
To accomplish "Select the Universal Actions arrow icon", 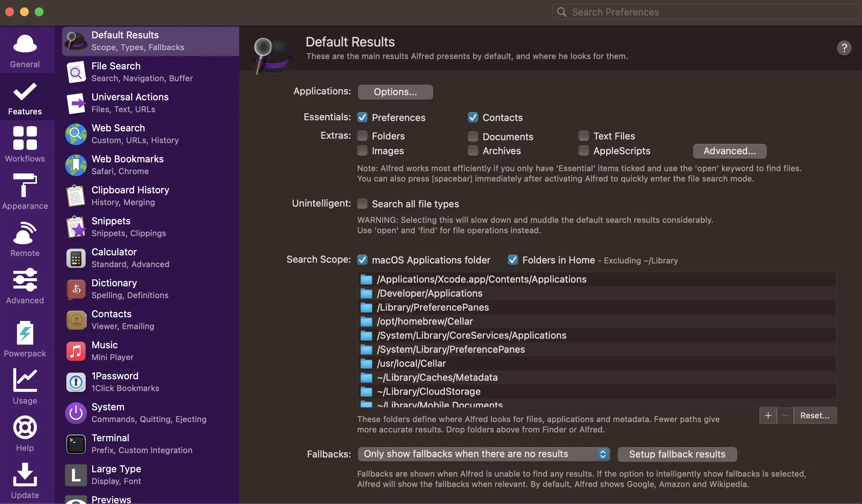I will (x=76, y=103).
